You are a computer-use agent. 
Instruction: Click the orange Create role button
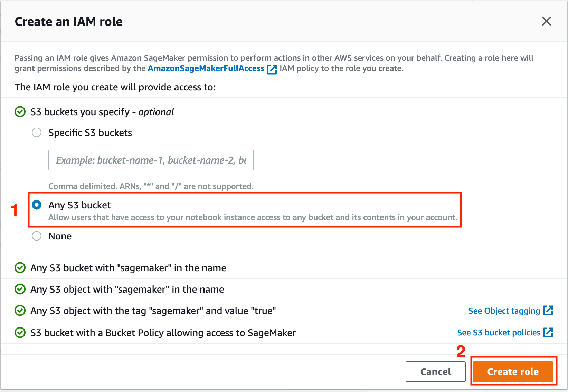coord(513,372)
